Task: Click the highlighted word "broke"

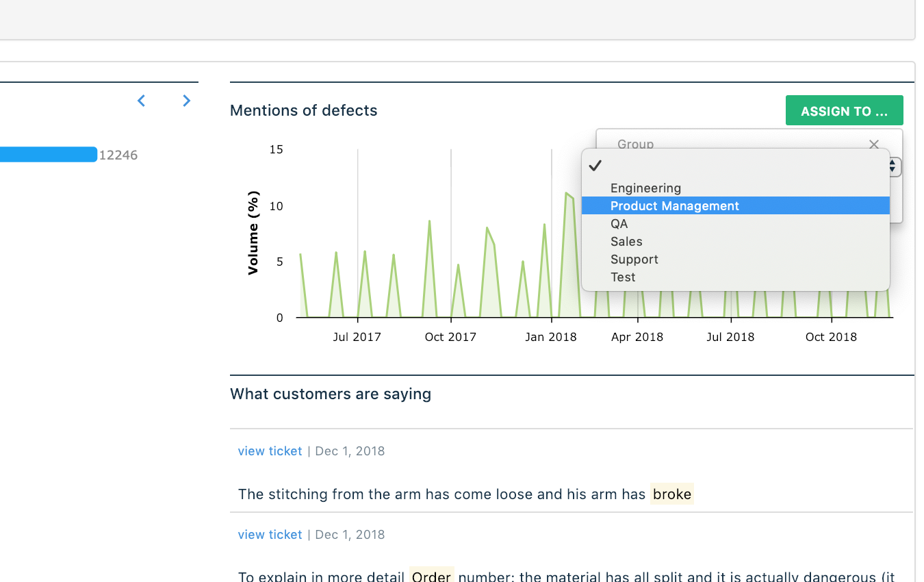Action: click(x=671, y=494)
